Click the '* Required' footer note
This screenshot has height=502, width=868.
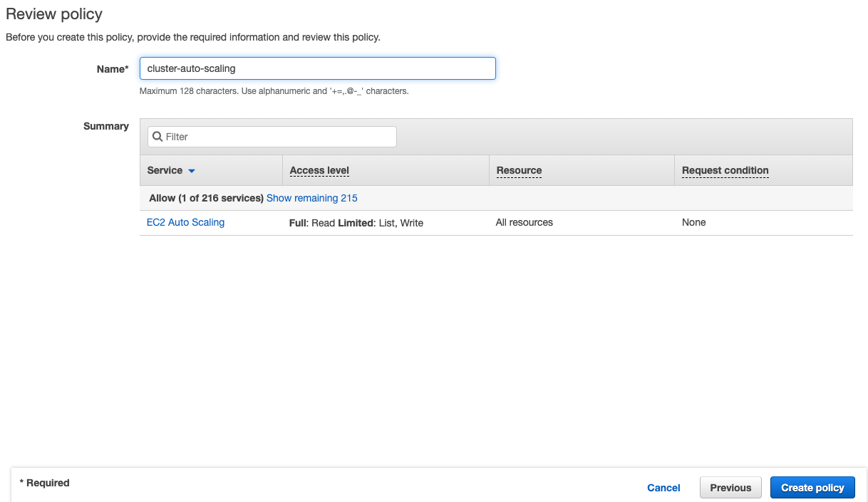click(x=44, y=483)
